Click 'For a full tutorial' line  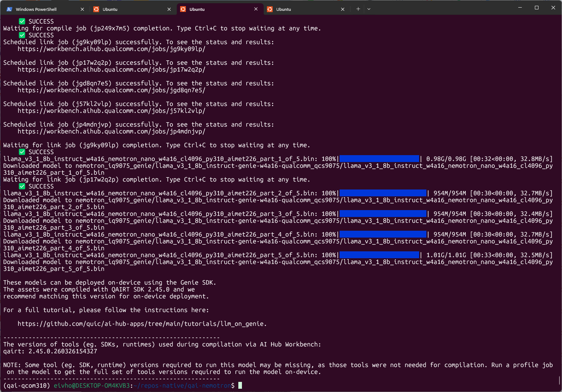click(106, 310)
